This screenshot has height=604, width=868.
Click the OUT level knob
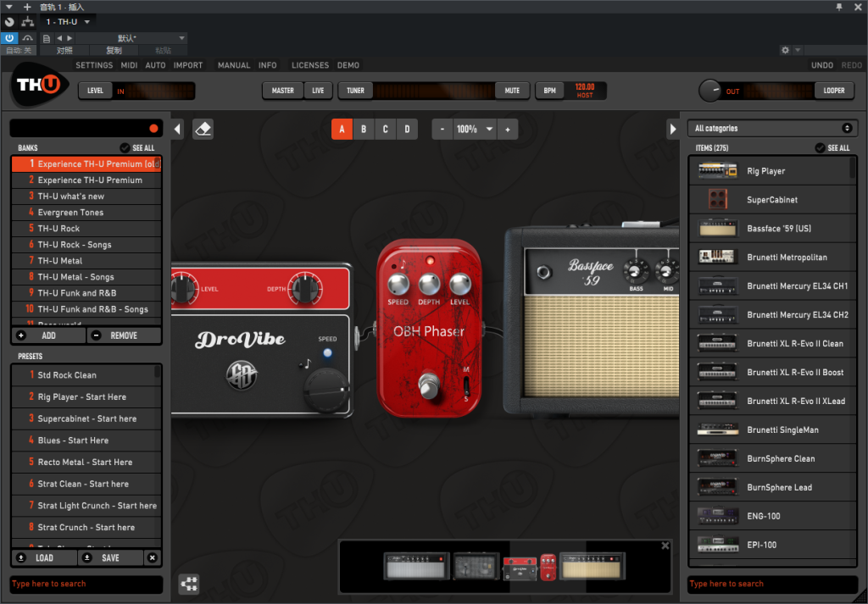click(x=709, y=91)
